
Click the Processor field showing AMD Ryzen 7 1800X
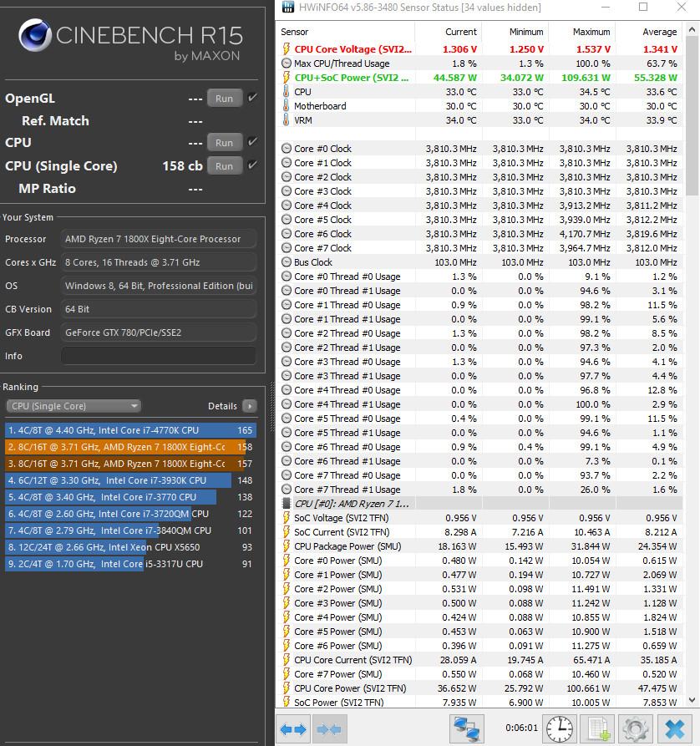point(159,239)
